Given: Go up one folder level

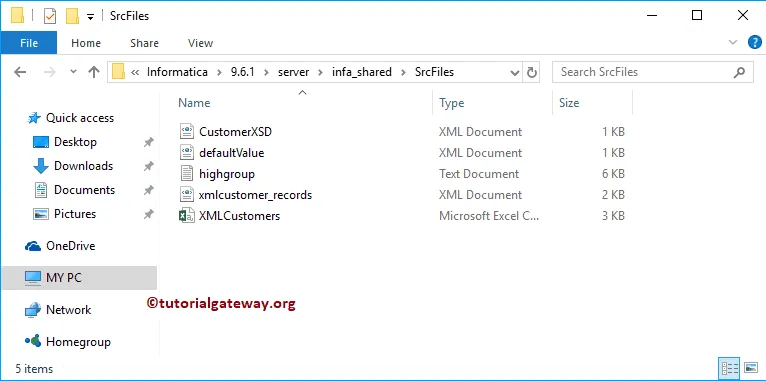Looking at the screenshot, I should (94, 72).
